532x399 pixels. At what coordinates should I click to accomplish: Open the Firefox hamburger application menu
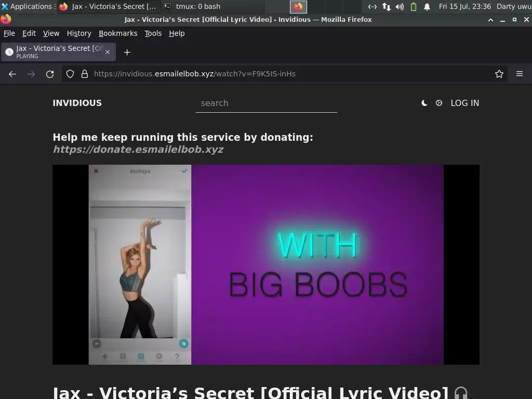coord(520,74)
